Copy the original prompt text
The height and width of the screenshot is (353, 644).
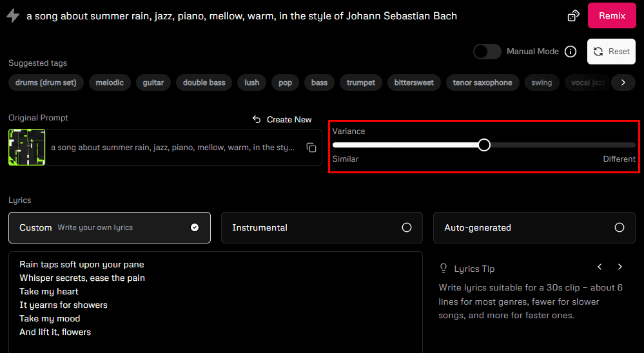pyautogui.click(x=311, y=148)
